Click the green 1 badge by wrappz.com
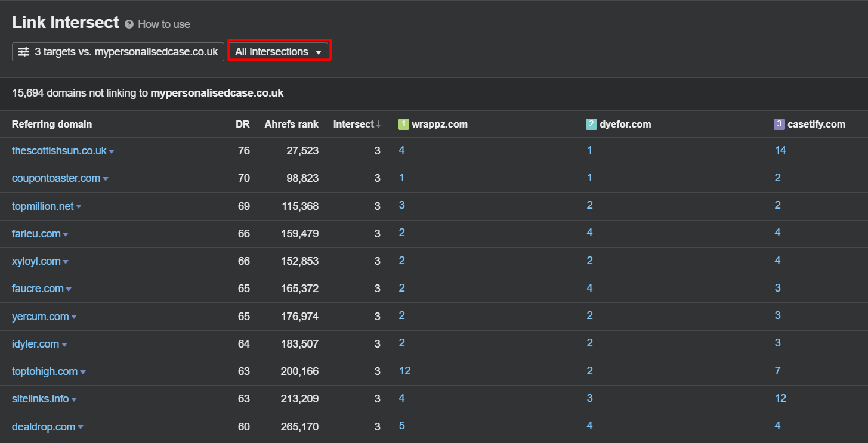The height and width of the screenshot is (443, 868). click(403, 124)
